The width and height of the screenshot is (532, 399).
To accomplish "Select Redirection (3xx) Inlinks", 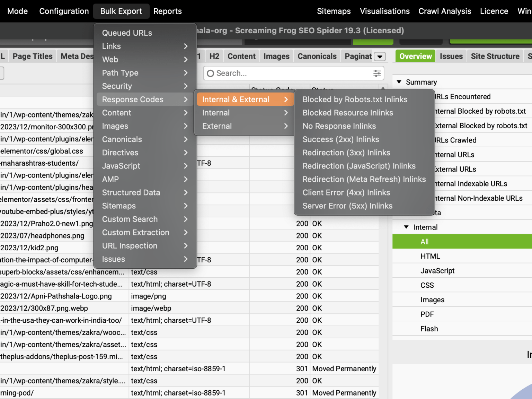I will tap(364, 153).
